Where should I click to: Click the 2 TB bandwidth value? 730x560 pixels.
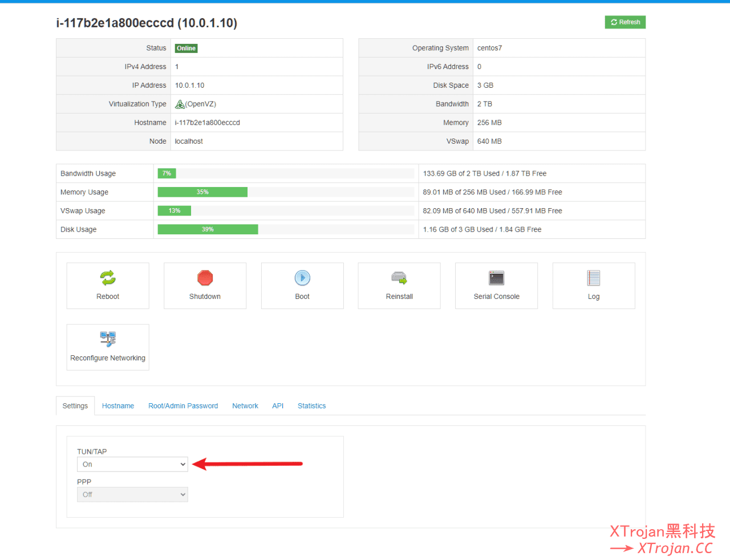485,104
